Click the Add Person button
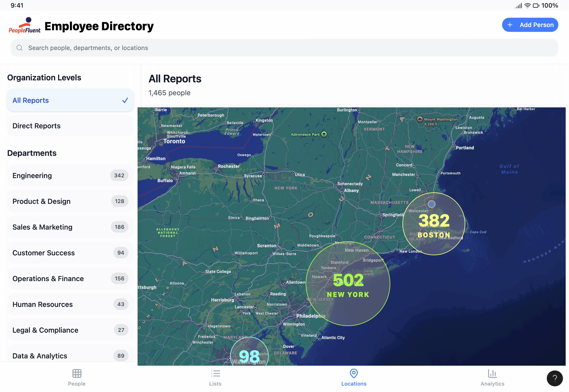Screen dimensions: 569x392 [530, 25]
